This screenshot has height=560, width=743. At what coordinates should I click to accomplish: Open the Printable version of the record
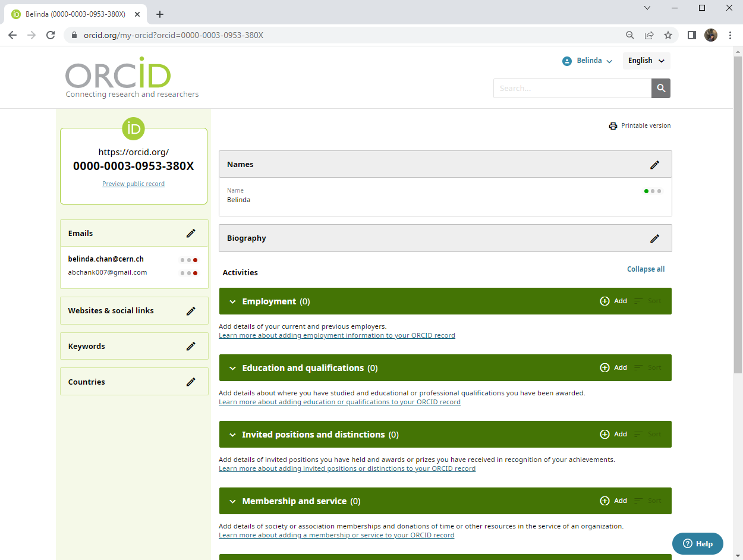640,125
